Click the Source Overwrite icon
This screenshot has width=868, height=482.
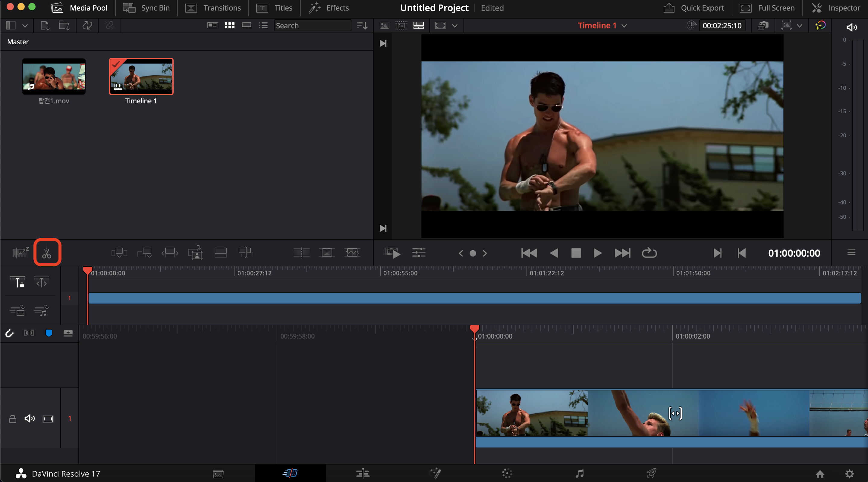(x=246, y=252)
